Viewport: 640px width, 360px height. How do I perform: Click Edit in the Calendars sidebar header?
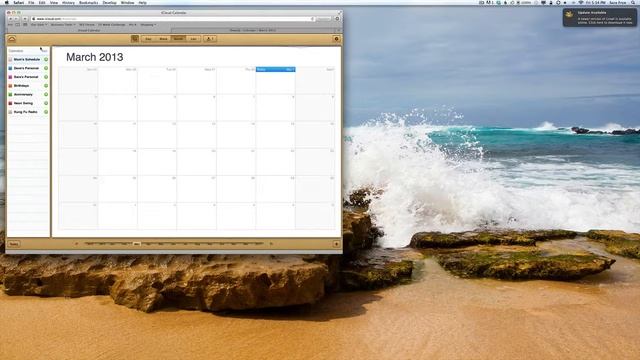coord(45,51)
